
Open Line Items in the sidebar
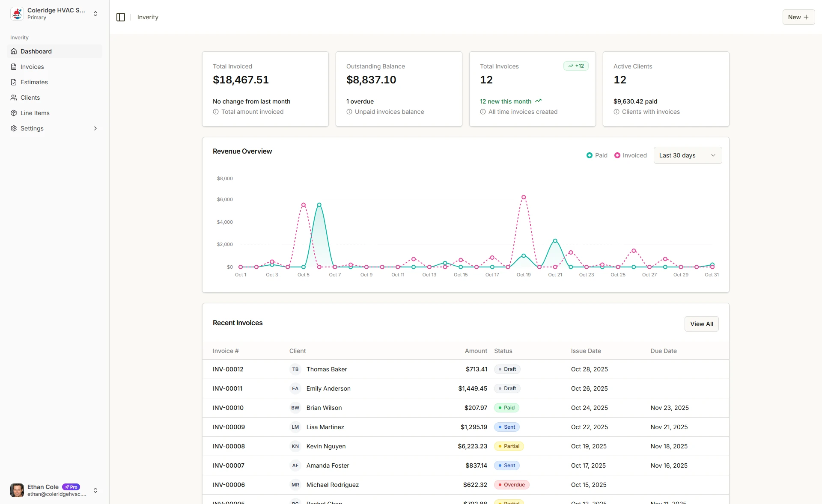point(35,113)
